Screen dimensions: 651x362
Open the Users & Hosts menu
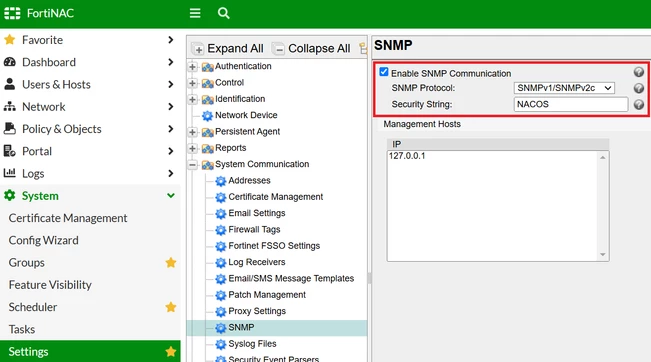pyautogui.click(x=90, y=84)
